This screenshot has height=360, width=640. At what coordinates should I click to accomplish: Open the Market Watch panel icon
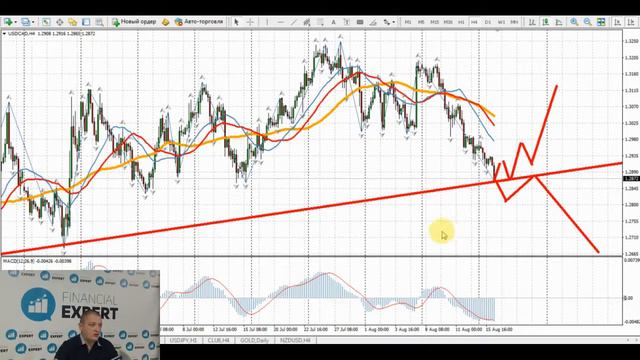pyautogui.click(x=46, y=22)
